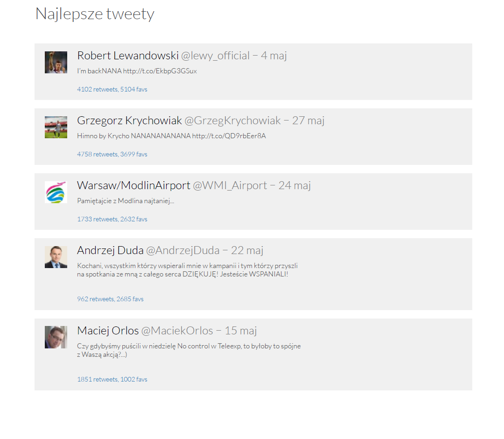
Task: Click the Najlepsze tweety heading
Action: (95, 14)
